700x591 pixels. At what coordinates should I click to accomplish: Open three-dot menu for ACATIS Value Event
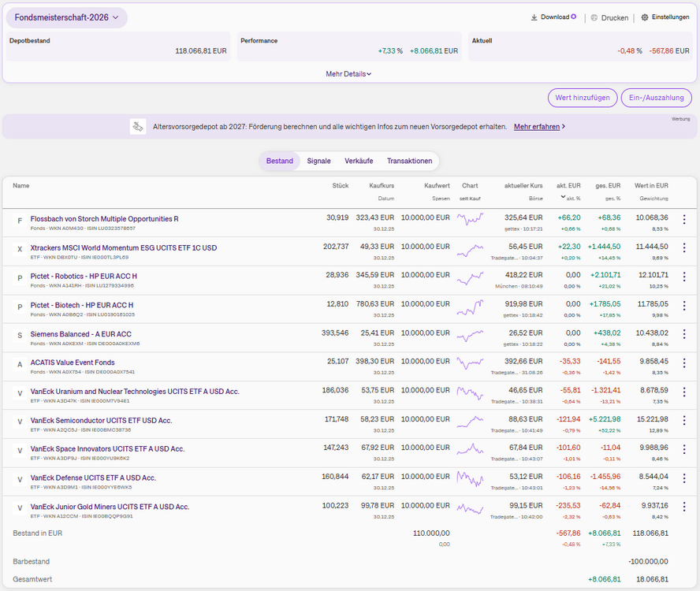click(684, 363)
